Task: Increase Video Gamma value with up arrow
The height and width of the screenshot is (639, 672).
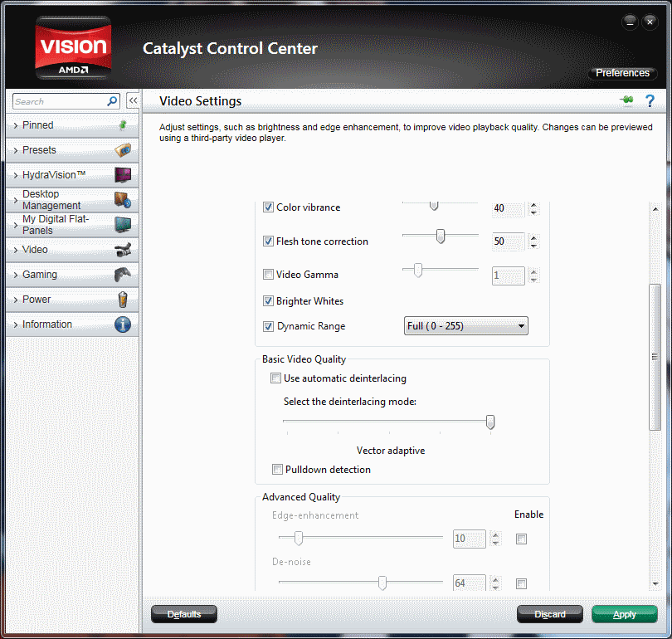Action: (x=533, y=271)
